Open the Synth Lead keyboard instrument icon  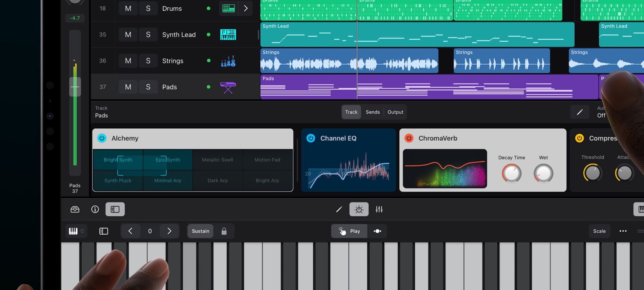228,35
